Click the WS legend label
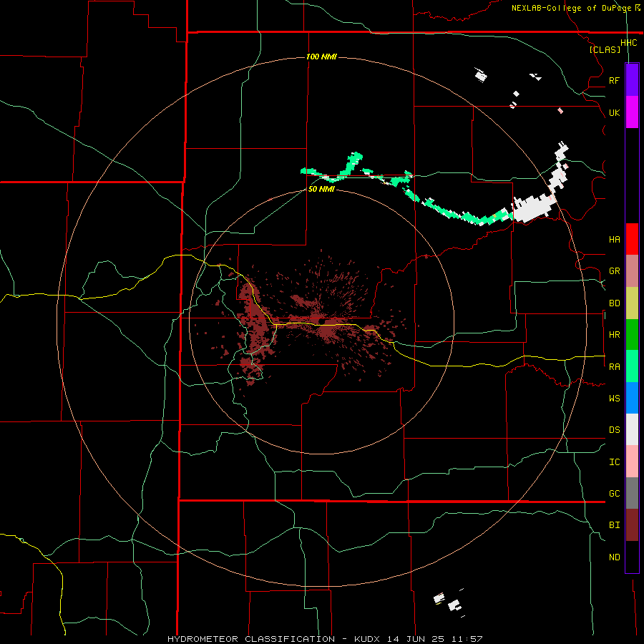This screenshot has height=644, width=644. click(x=614, y=398)
